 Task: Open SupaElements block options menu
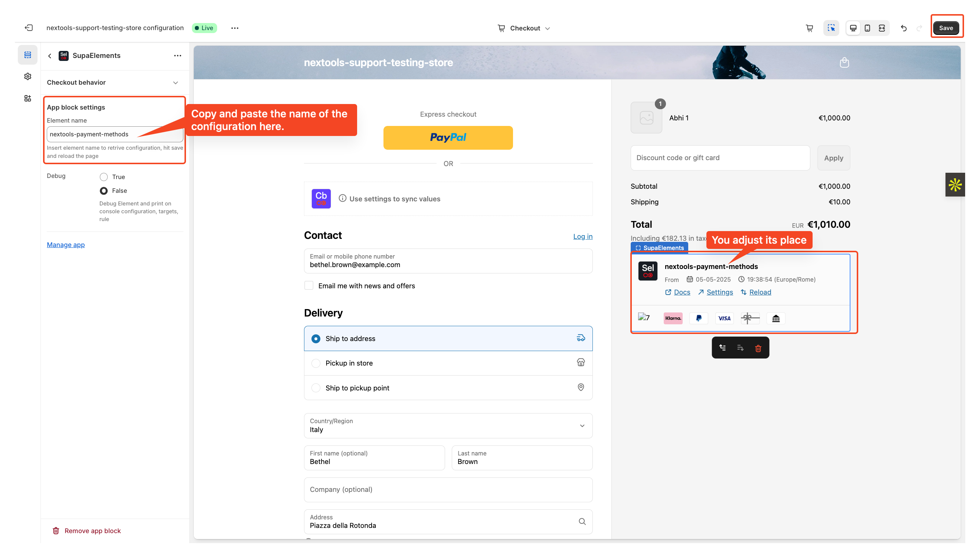pyautogui.click(x=177, y=56)
